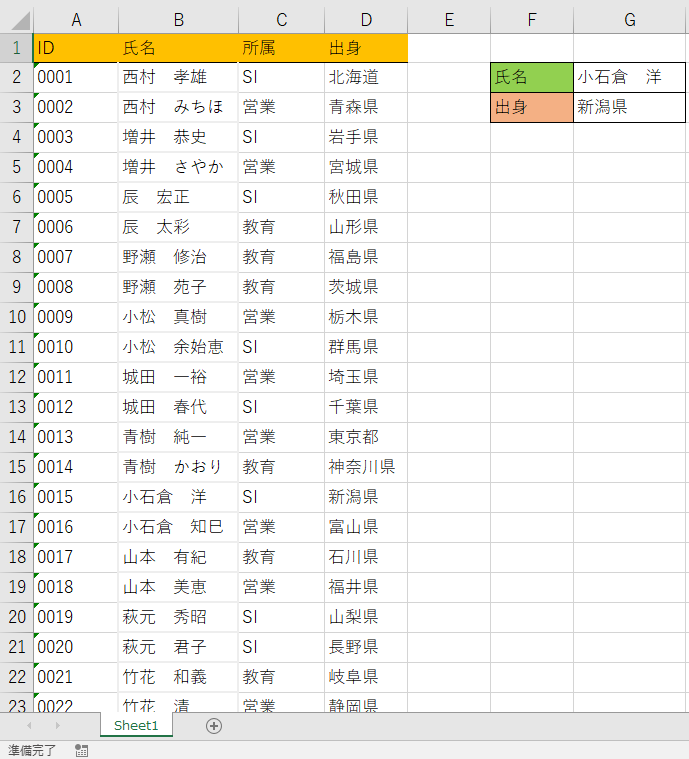
Task: Click the name 小松 真樹
Action: click(165, 317)
